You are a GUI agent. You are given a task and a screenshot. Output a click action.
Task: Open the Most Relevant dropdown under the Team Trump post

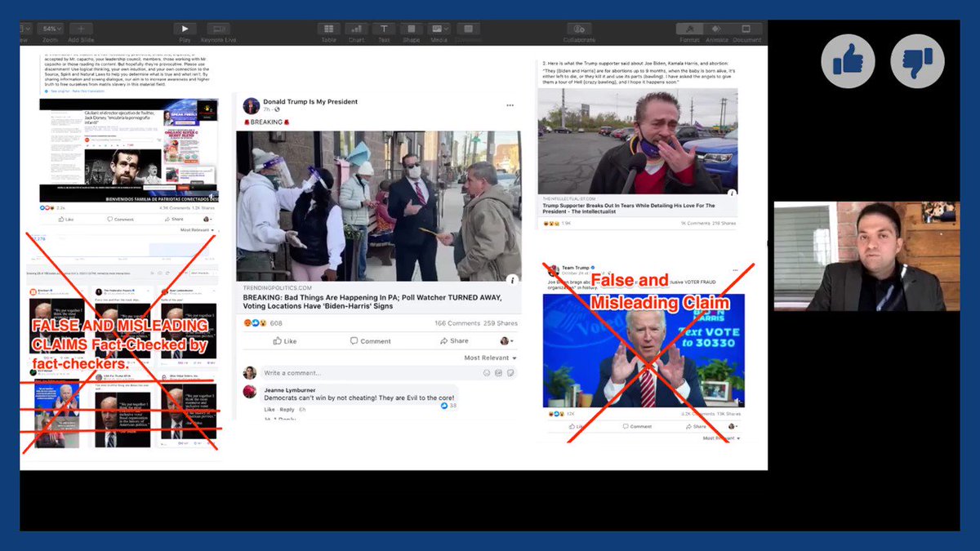[x=721, y=438]
